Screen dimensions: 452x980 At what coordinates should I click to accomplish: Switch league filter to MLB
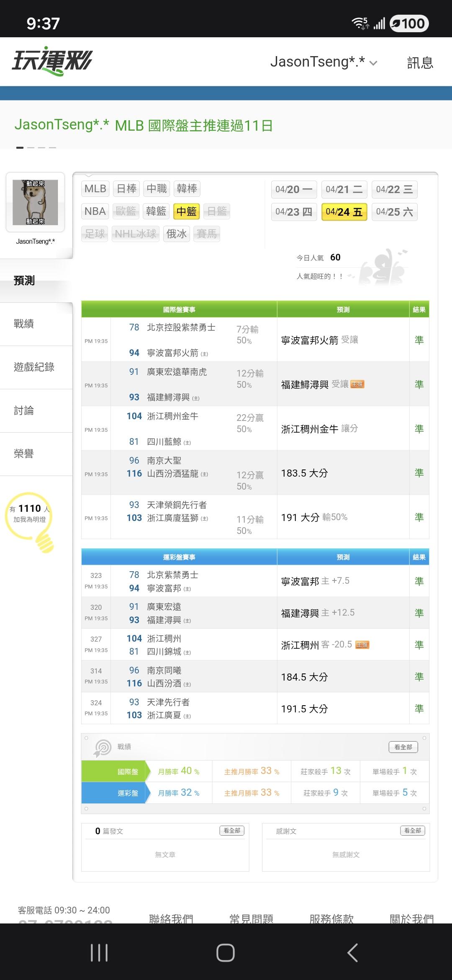pyautogui.click(x=95, y=189)
